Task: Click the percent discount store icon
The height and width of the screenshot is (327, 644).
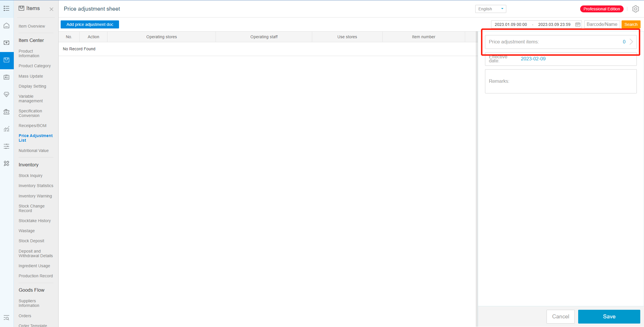Action: pyautogui.click(x=6, y=112)
